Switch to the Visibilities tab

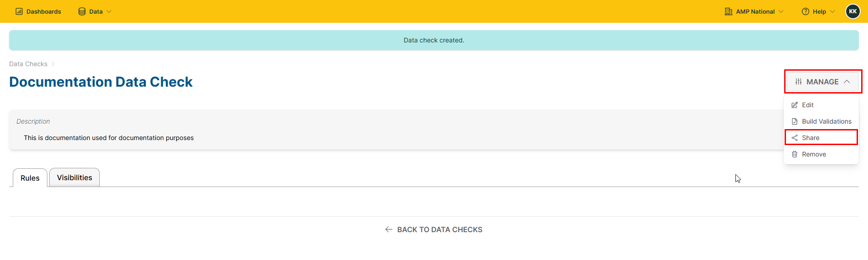coord(75,177)
